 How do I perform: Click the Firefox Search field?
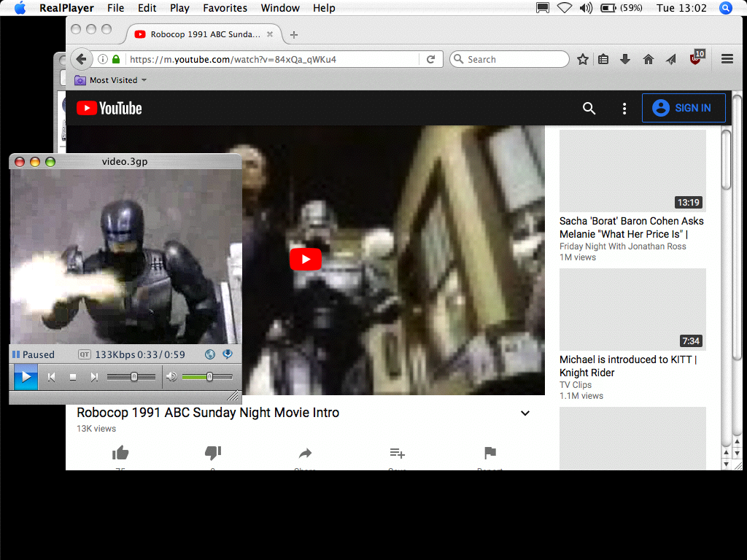[509, 59]
